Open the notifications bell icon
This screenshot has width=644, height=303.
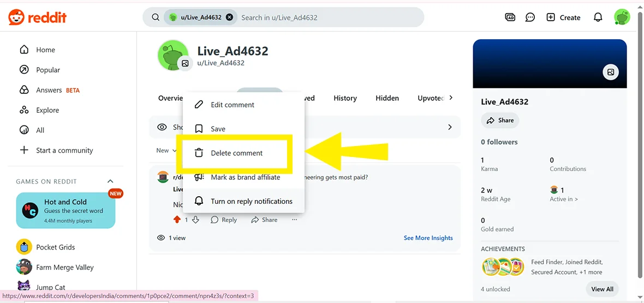click(598, 17)
